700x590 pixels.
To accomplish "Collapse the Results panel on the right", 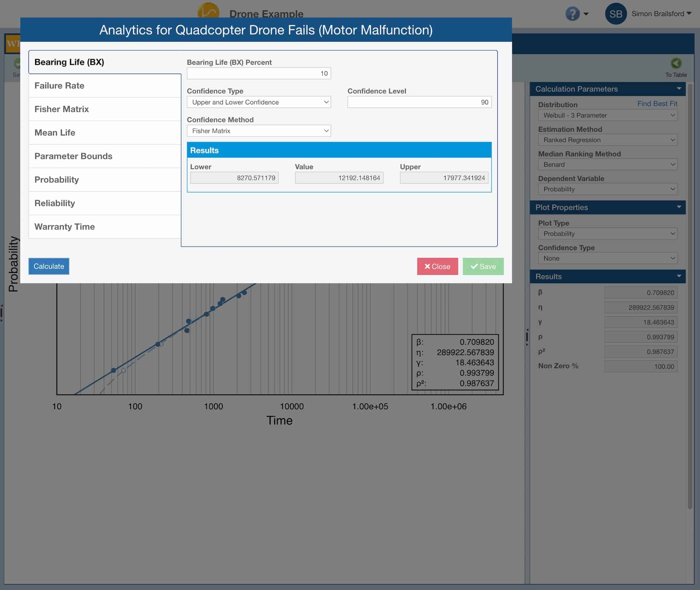I will coord(679,276).
